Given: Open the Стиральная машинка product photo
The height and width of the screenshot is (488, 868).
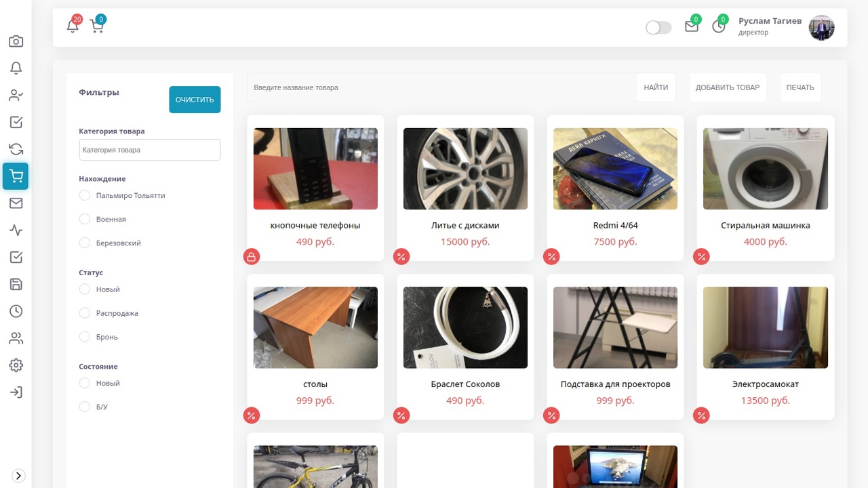Looking at the screenshot, I should coord(766,169).
